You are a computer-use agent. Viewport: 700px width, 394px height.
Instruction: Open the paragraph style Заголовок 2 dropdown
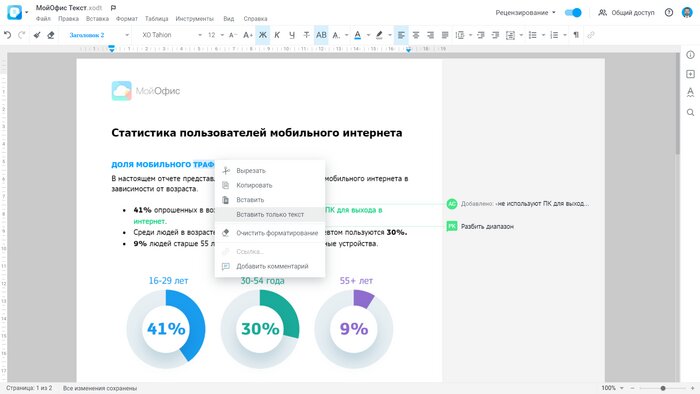tap(98, 35)
